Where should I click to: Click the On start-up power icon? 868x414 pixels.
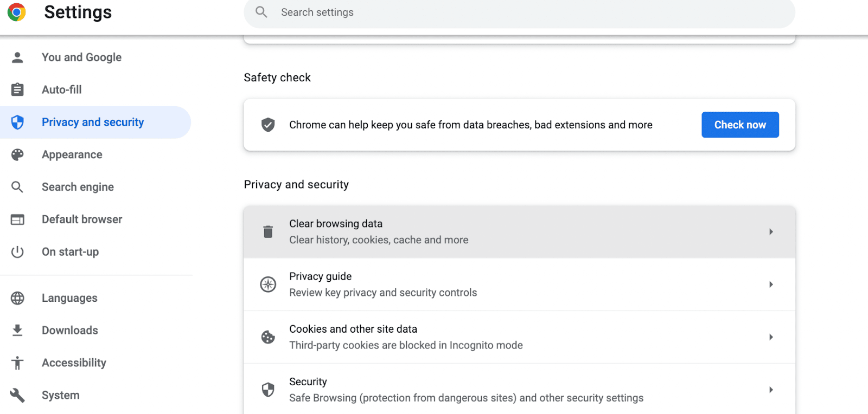(x=18, y=251)
